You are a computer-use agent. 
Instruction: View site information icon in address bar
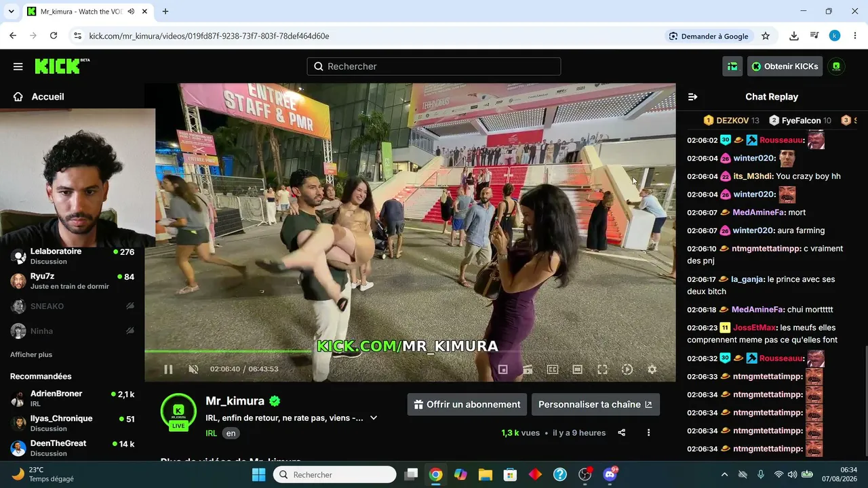click(77, 36)
